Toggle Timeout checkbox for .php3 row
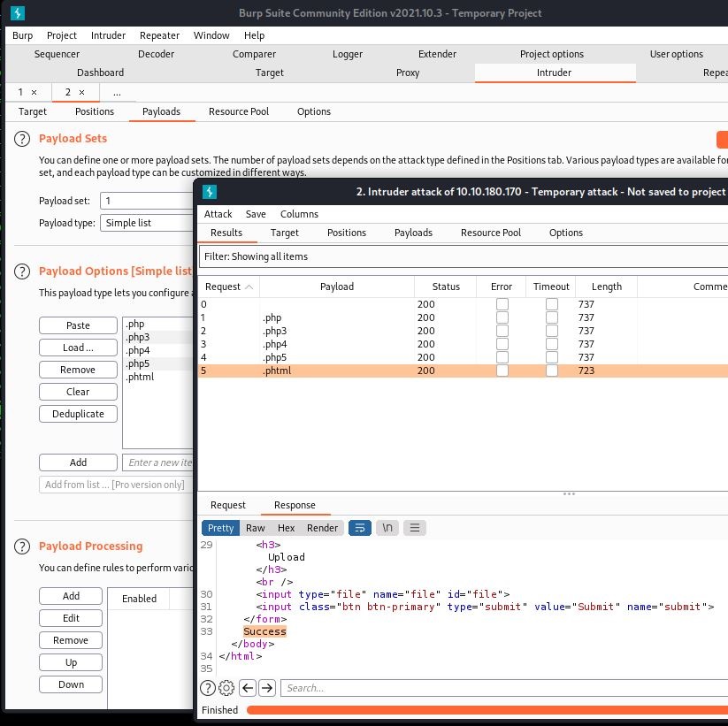728x726 pixels. (551, 331)
